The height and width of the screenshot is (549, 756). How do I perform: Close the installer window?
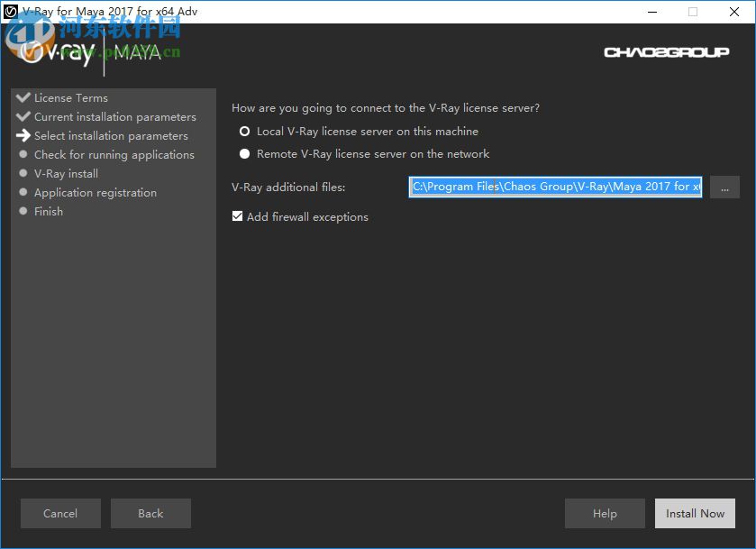(734, 12)
